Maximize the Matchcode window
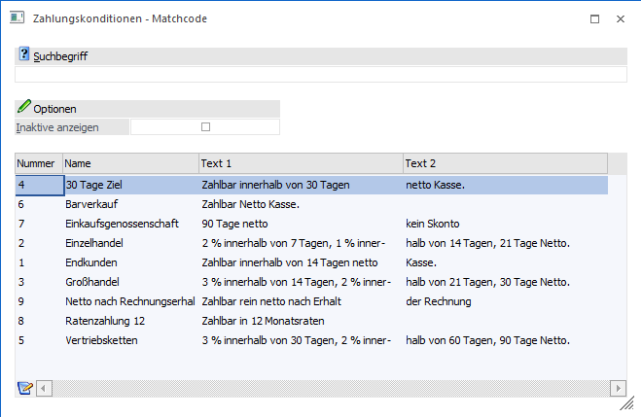 [594, 18]
